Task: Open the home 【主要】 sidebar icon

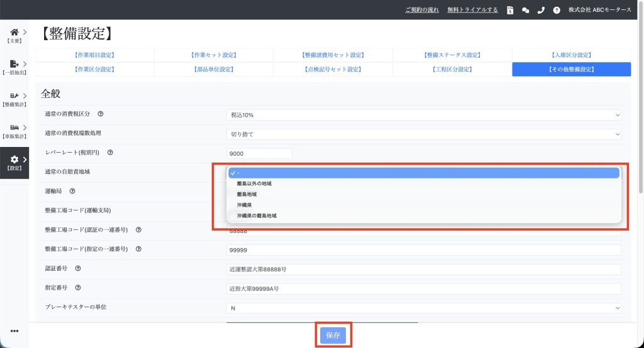Action: click(14, 33)
